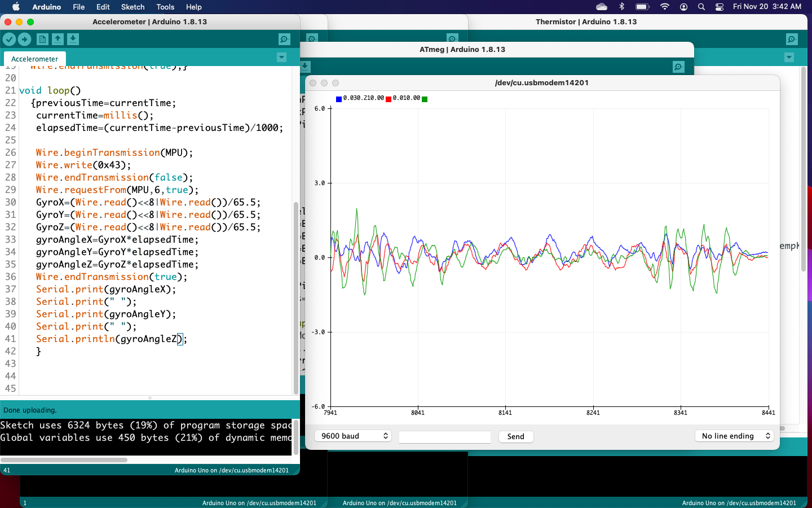
Task: Open the Edit menu
Action: point(103,7)
